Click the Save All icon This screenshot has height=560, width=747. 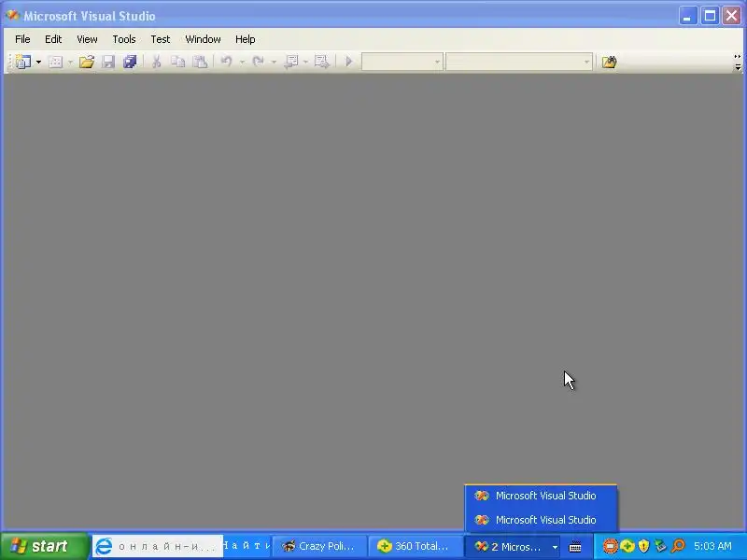(130, 62)
